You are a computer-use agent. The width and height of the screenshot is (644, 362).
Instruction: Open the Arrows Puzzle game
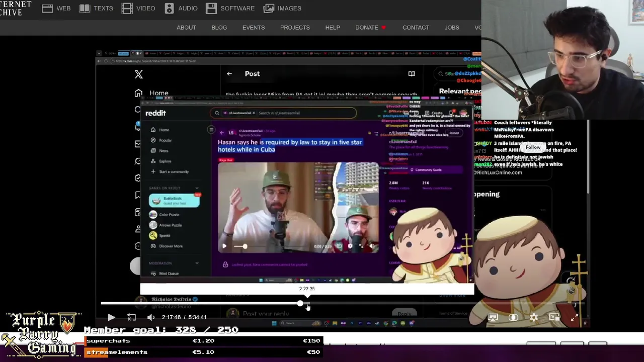click(x=166, y=225)
